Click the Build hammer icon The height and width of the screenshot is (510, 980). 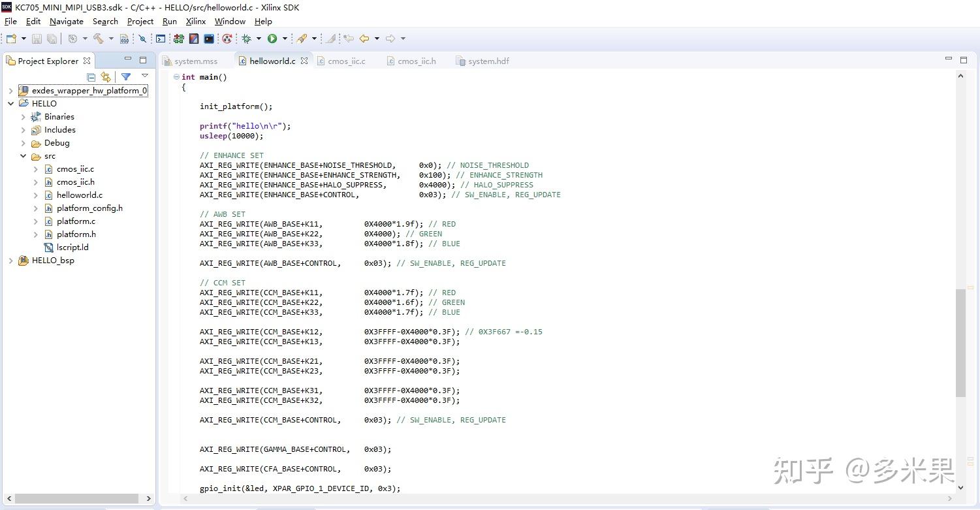(99, 39)
